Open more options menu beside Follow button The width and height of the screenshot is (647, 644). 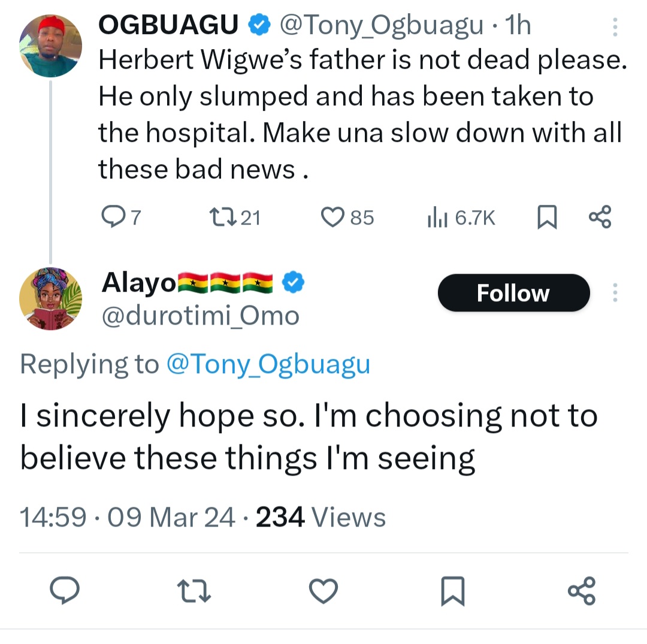615,293
